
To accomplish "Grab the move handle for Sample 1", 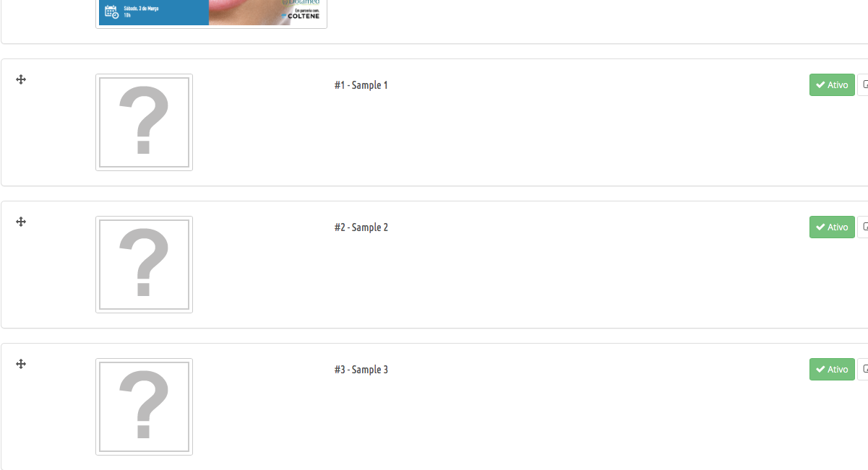I will pos(21,79).
